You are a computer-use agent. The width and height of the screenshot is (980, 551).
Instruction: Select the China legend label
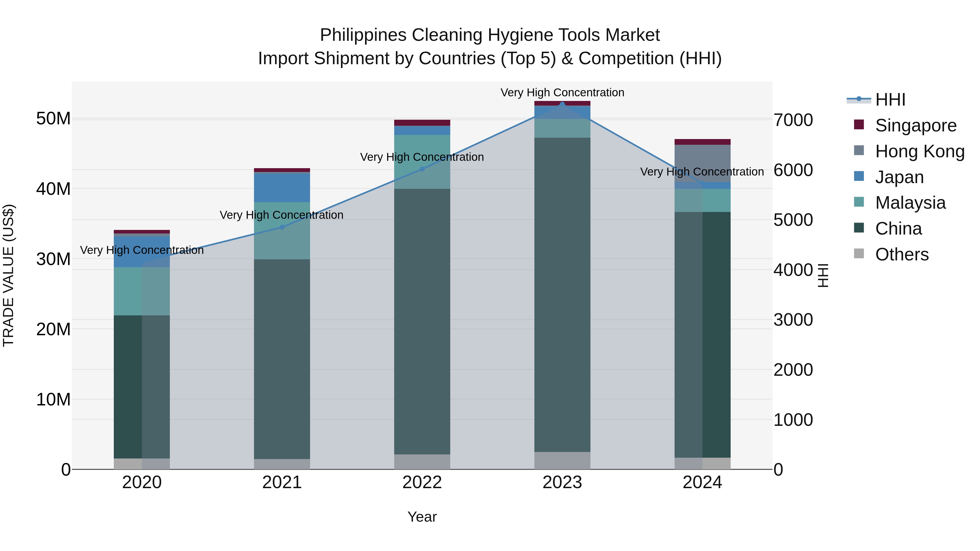tap(899, 229)
